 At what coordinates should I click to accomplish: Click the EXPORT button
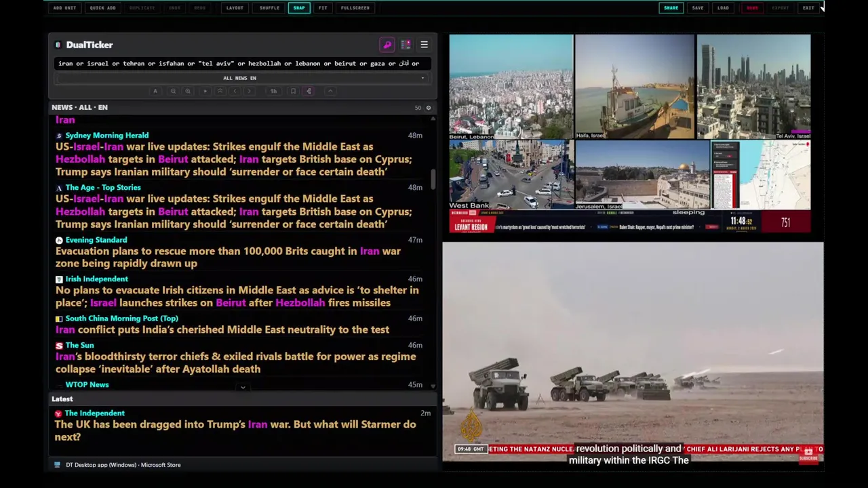[781, 8]
